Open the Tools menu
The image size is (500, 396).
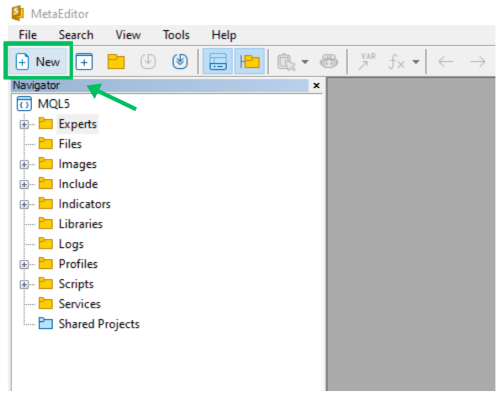click(x=176, y=35)
